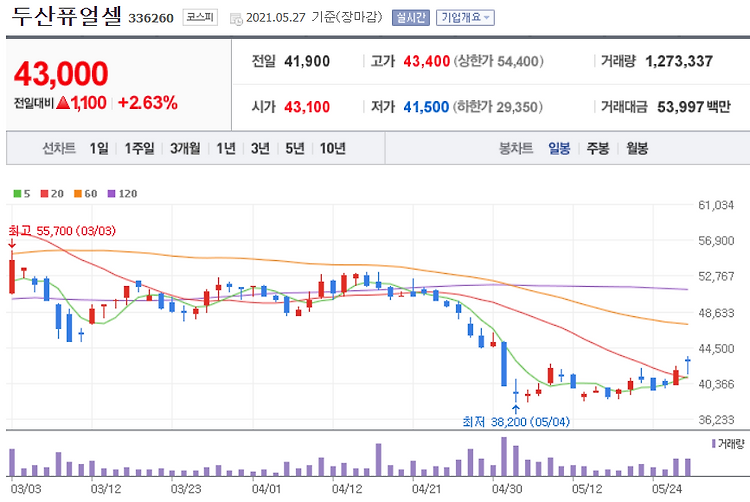Click the 고가 value 43,400
The height and width of the screenshot is (502, 750).
coord(427,61)
